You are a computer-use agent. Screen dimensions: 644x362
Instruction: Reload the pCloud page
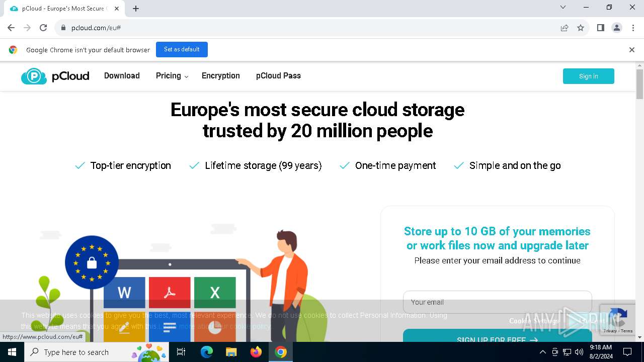[x=43, y=28]
